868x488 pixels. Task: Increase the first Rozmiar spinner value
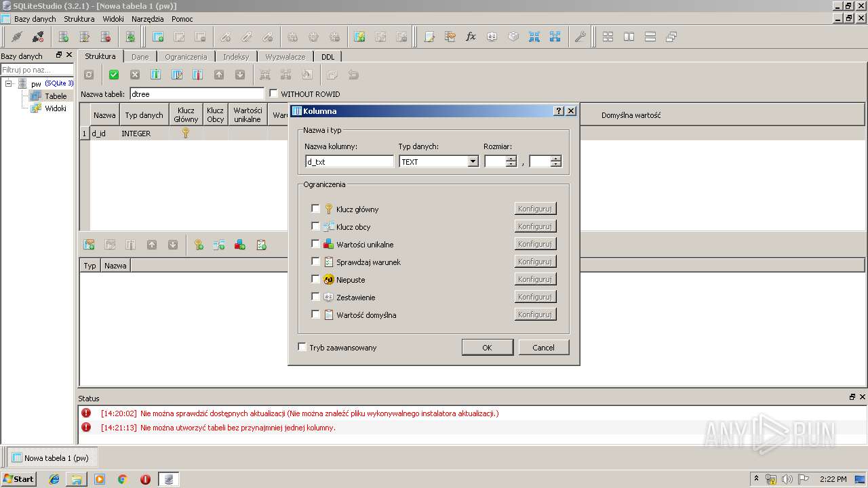[511, 159]
